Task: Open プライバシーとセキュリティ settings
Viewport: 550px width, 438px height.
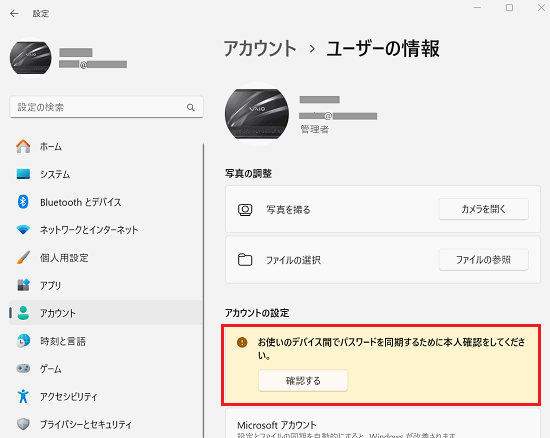Action: (x=106, y=424)
